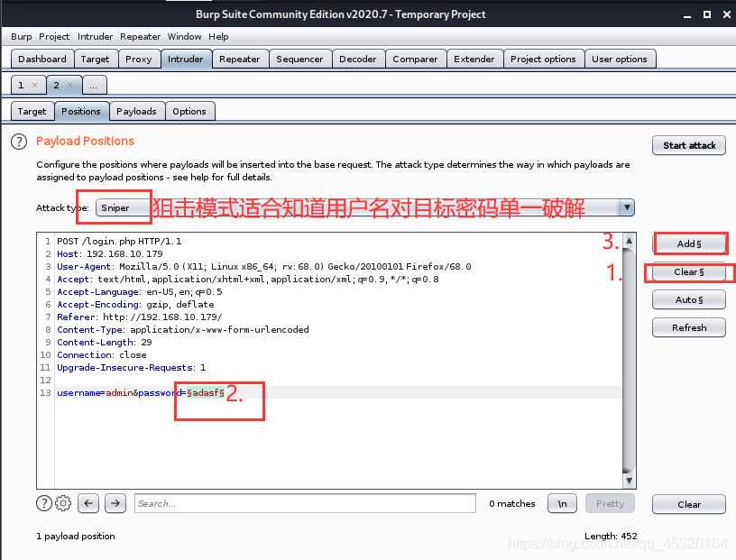Open the Payloads sub-tab
Image resolution: width=736 pixels, height=560 pixels.
click(136, 111)
